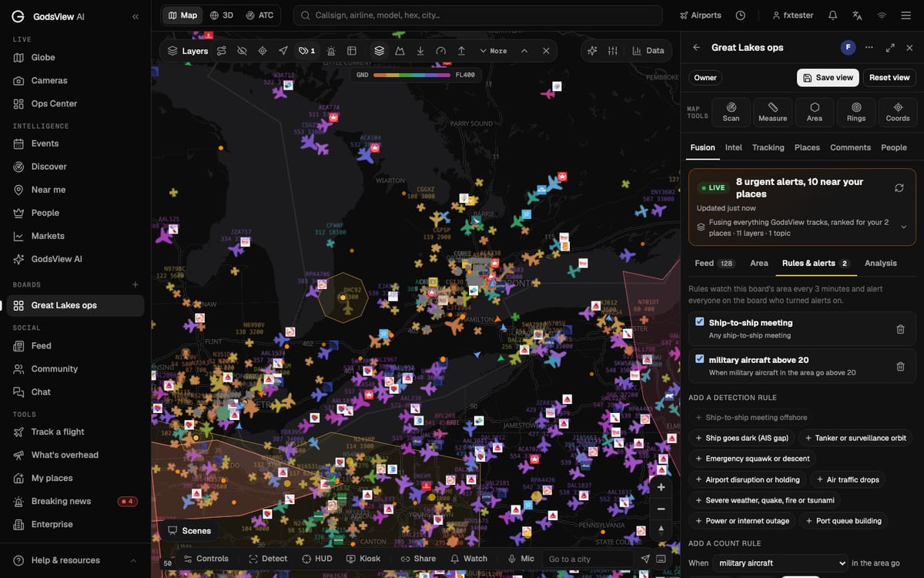Click the Save view button
The width and height of the screenshot is (924, 578).
828,78
